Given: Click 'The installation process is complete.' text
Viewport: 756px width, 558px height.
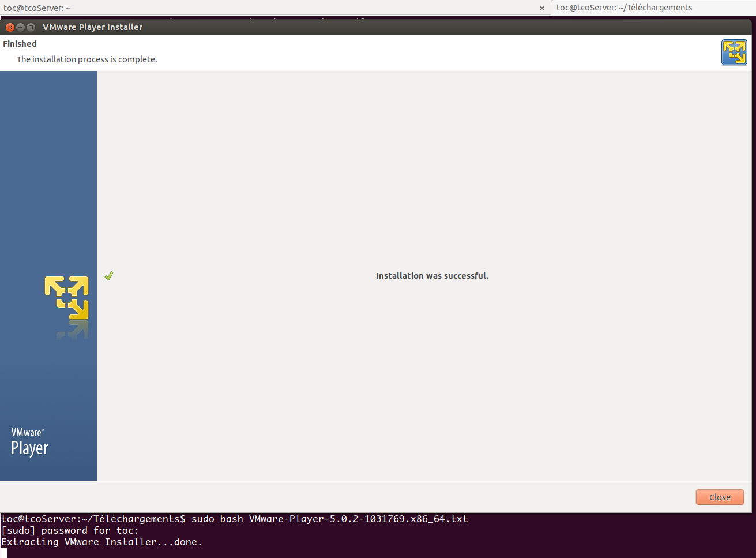Looking at the screenshot, I should (87, 59).
